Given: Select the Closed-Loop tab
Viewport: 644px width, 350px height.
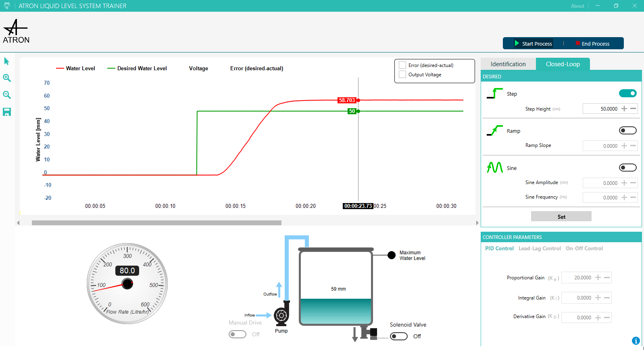Looking at the screenshot, I should tap(563, 64).
